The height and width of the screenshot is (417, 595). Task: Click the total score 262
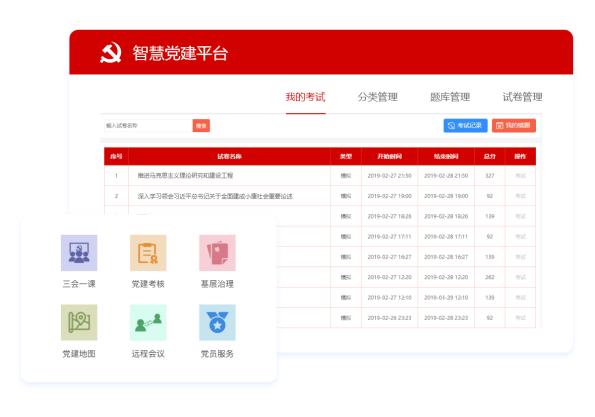click(490, 277)
